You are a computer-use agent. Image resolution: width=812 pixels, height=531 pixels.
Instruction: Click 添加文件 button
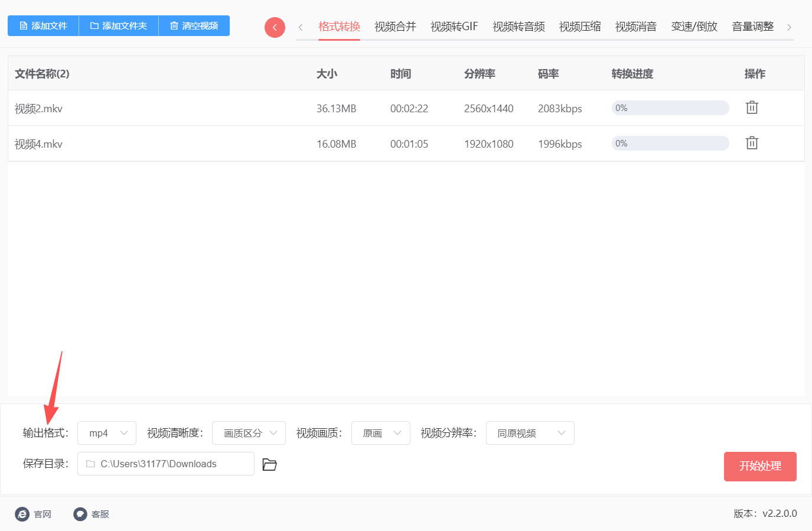click(43, 26)
